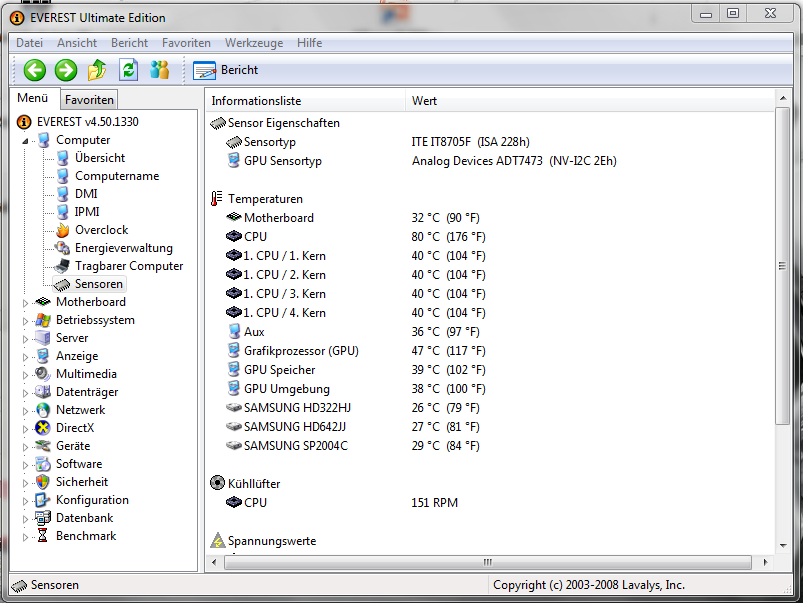Click the Energieverwaltung icon in tree

tap(63, 248)
